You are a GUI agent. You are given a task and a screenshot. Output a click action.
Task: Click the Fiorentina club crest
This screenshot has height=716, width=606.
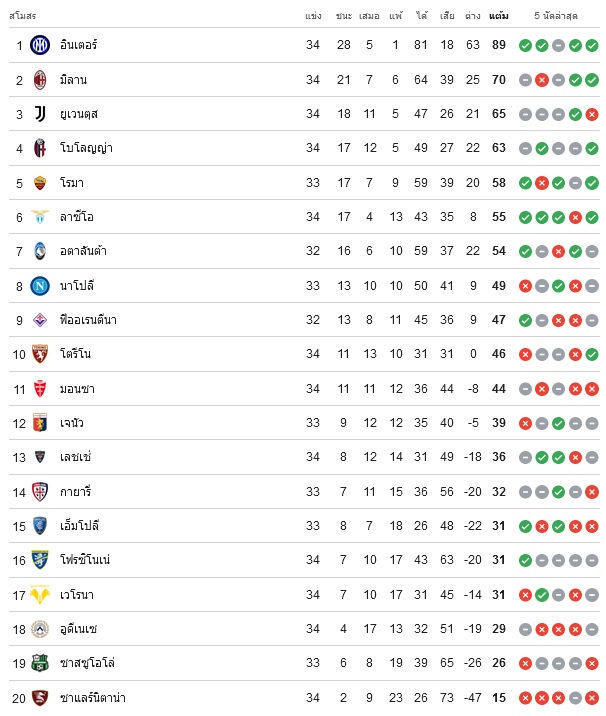point(40,320)
